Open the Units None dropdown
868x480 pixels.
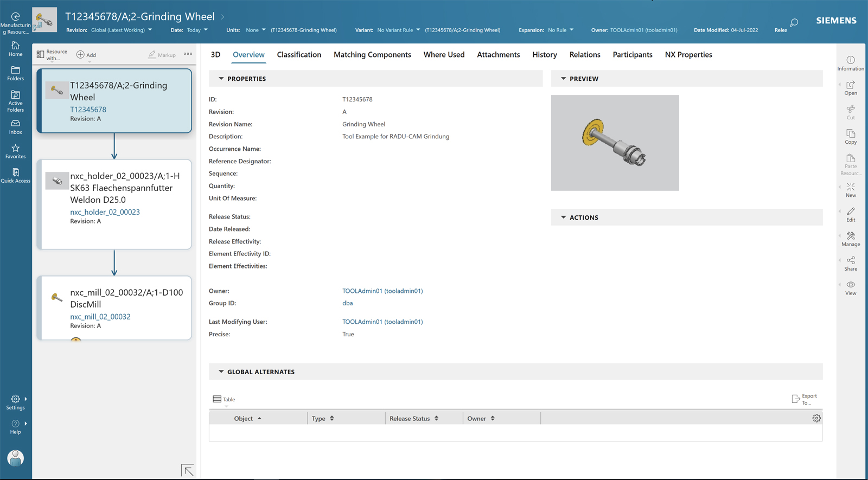256,30
